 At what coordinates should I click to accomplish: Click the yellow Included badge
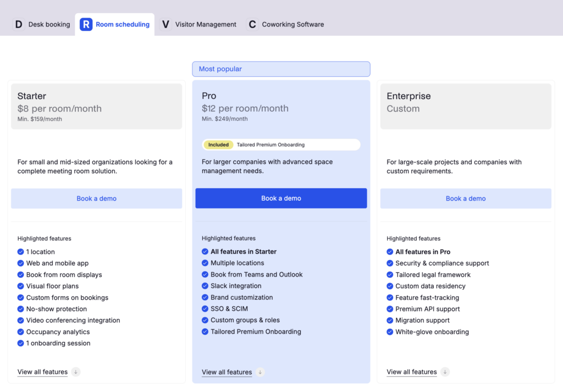point(218,145)
